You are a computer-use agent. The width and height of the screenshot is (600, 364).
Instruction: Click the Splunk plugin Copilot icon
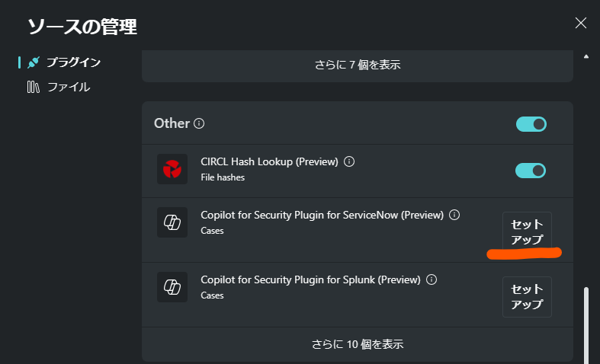(x=172, y=287)
